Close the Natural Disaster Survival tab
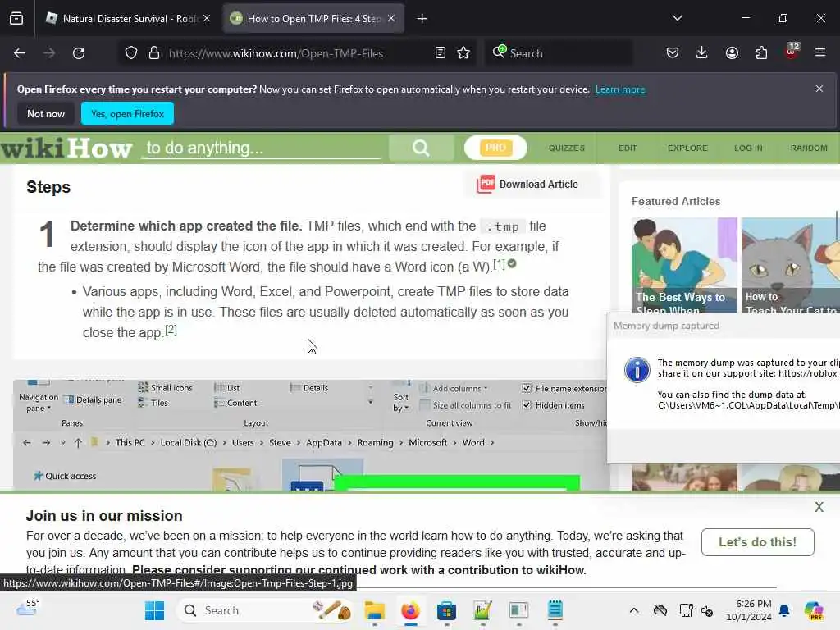This screenshot has height=630, width=840. [207, 18]
